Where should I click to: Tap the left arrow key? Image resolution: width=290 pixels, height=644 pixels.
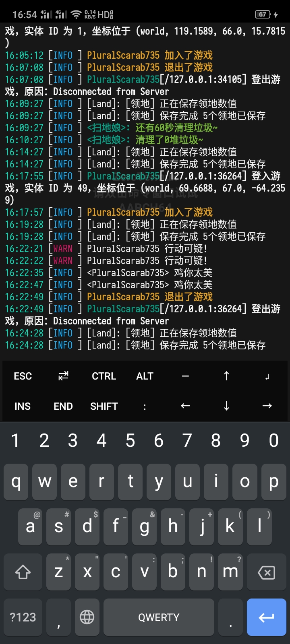pyautogui.click(x=185, y=406)
